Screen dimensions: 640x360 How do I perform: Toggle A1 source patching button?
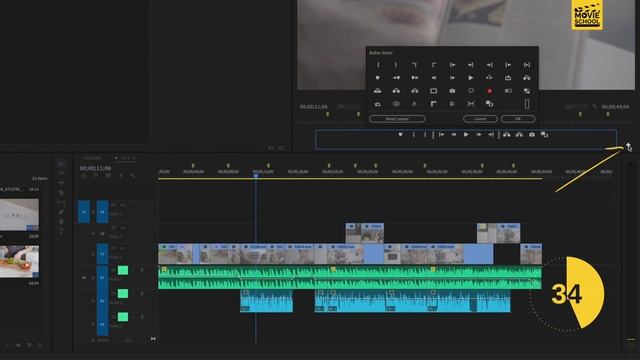(84, 278)
